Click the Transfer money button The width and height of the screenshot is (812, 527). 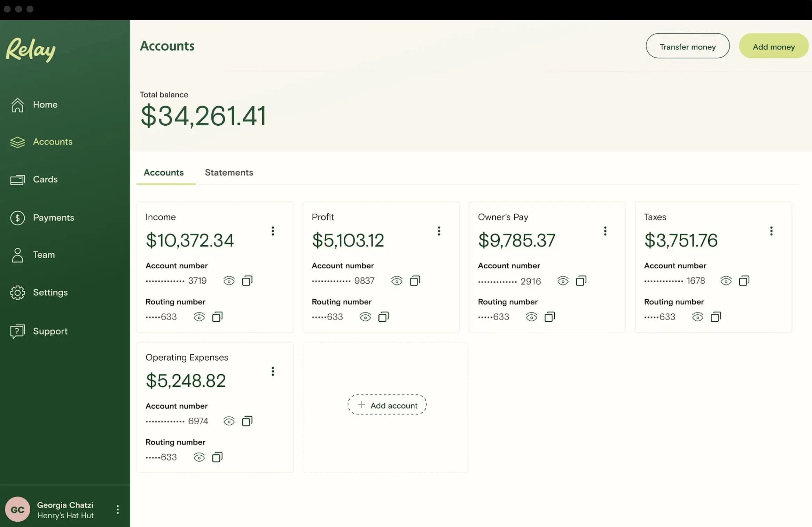coord(688,46)
